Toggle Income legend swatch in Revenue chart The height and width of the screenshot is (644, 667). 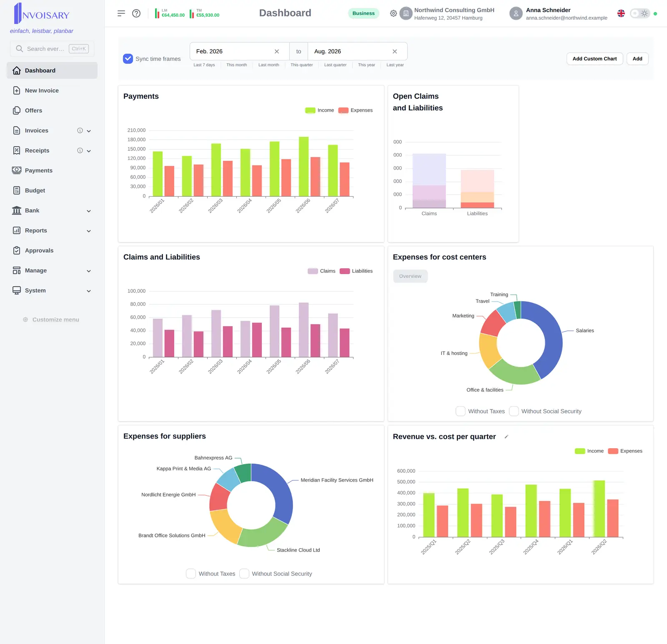[580, 451]
